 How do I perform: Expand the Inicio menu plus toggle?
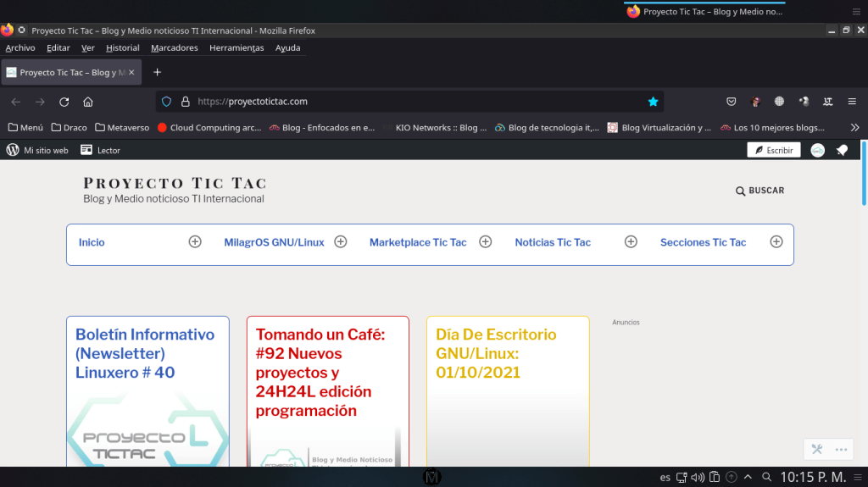pos(195,241)
